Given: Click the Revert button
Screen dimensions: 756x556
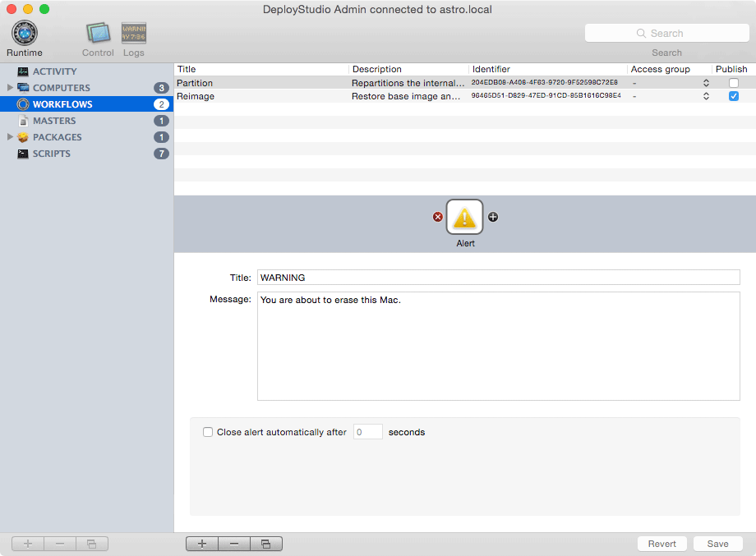Looking at the screenshot, I should tap(661, 544).
